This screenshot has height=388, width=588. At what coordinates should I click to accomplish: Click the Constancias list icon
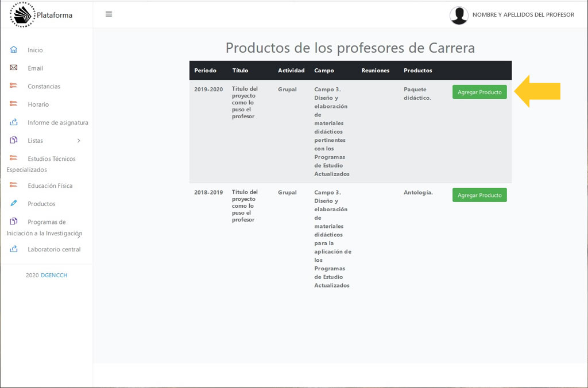pos(14,86)
